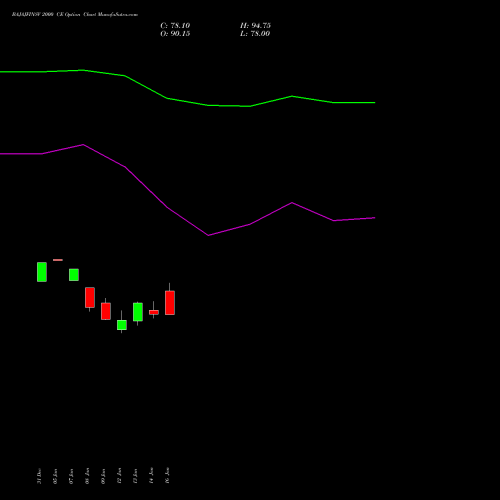Select the thin red candle for 05 Jan

click(58, 260)
